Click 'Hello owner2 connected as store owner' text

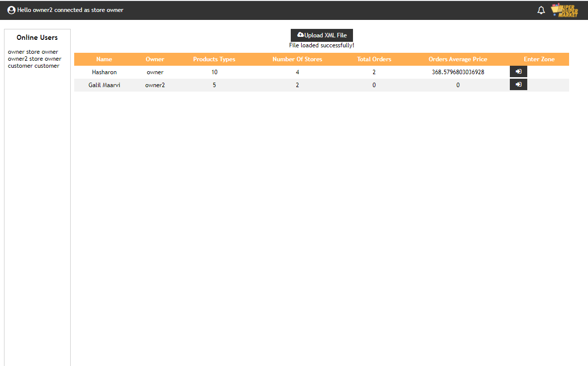tap(70, 10)
